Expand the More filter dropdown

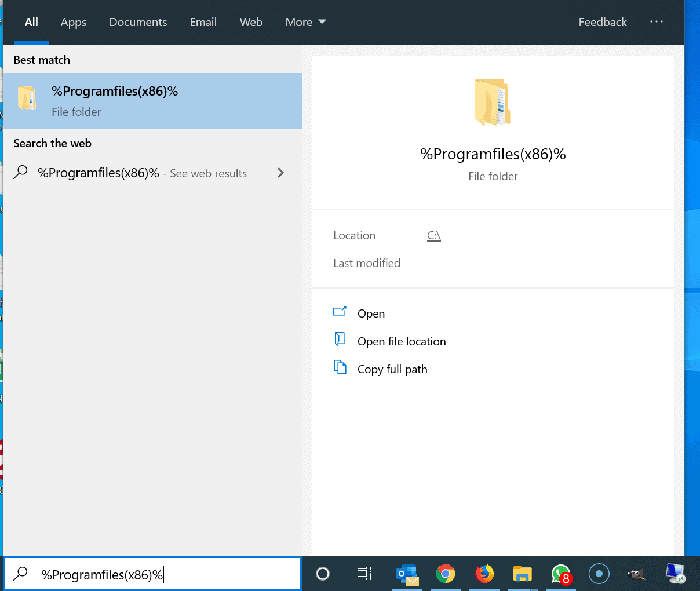coord(305,22)
